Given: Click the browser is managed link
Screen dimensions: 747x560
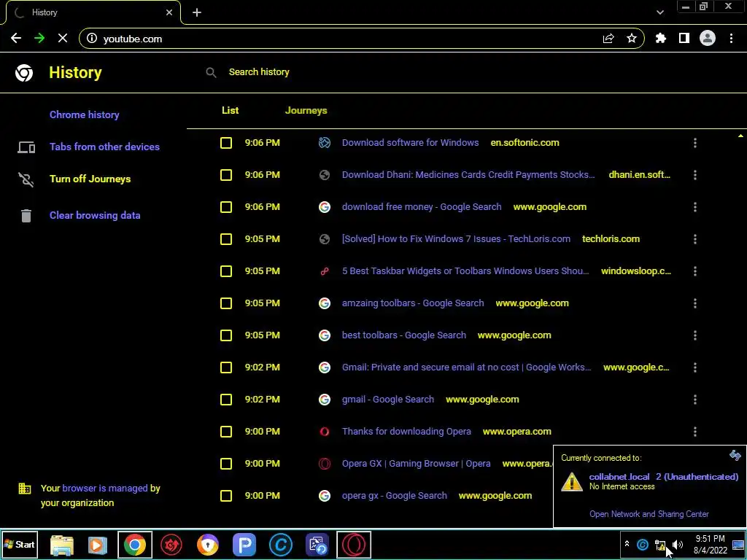Looking at the screenshot, I should coord(105,489).
